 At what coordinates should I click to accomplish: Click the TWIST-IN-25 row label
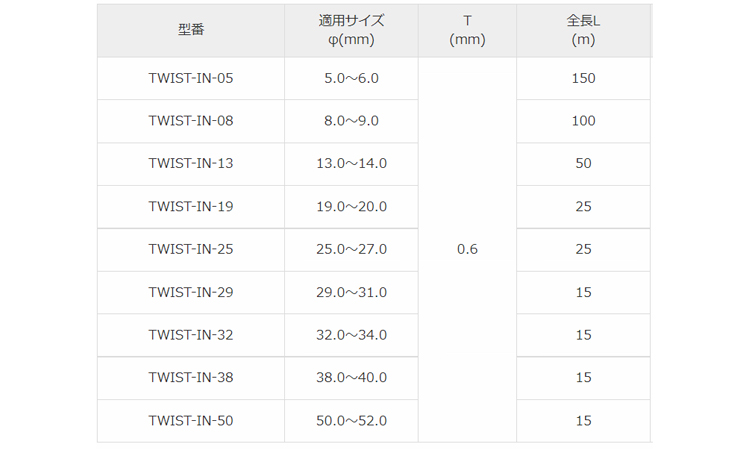[190, 249]
